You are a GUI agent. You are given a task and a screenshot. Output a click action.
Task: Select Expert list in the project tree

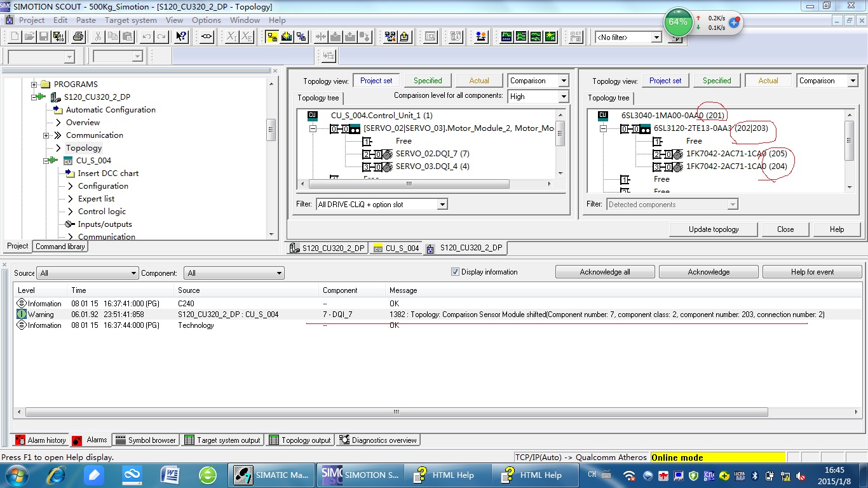point(96,199)
